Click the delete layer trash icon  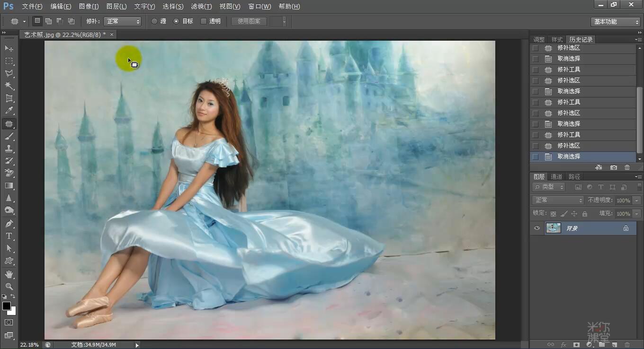(x=627, y=345)
